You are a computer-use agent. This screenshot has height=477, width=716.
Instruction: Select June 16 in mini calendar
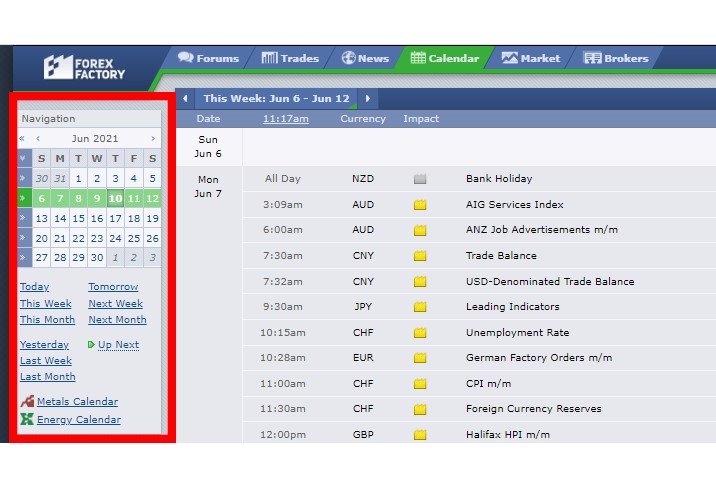(x=97, y=218)
